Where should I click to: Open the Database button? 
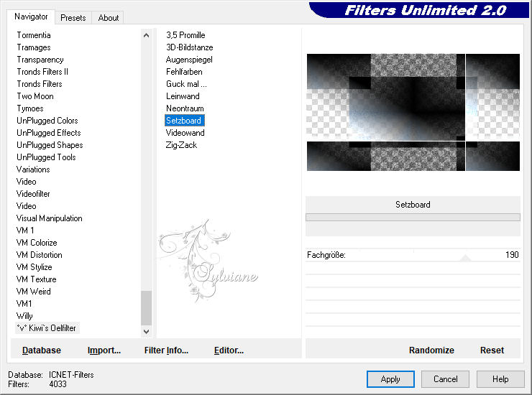(x=42, y=350)
